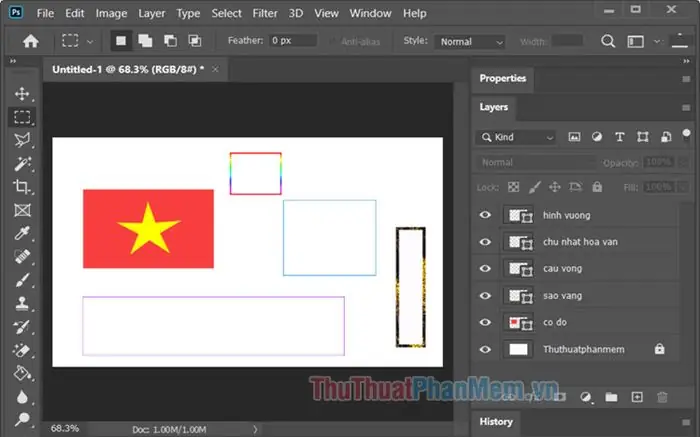This screenshot has height=437, width=700.
Task: Collapse right panels double arrows
Action: (x=686, y=61)
